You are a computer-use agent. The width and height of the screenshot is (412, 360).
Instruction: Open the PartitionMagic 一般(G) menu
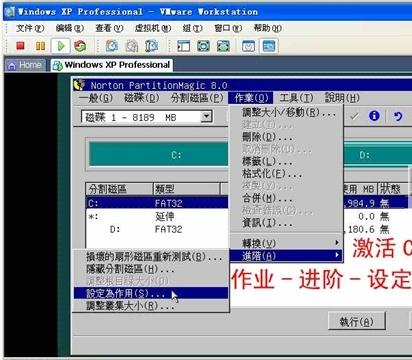(x=96, y=98)
